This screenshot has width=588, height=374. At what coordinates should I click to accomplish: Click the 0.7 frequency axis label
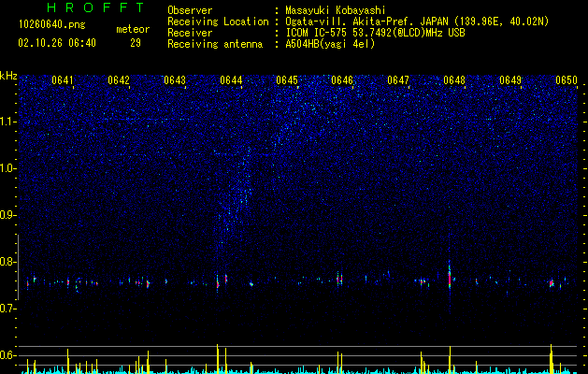(x=8, y=309)
